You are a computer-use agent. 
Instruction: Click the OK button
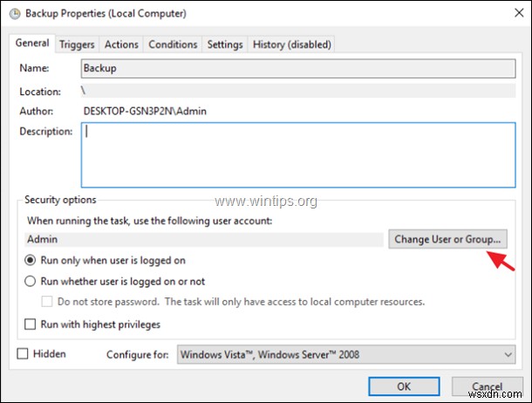pyautogui.click(x=403, y=386)
